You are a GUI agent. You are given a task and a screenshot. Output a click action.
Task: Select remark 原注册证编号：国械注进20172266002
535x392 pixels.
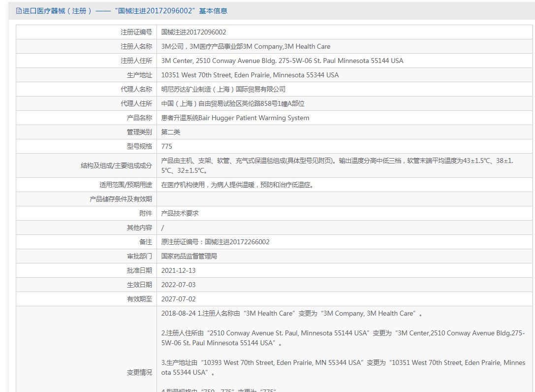coord(215,242)
